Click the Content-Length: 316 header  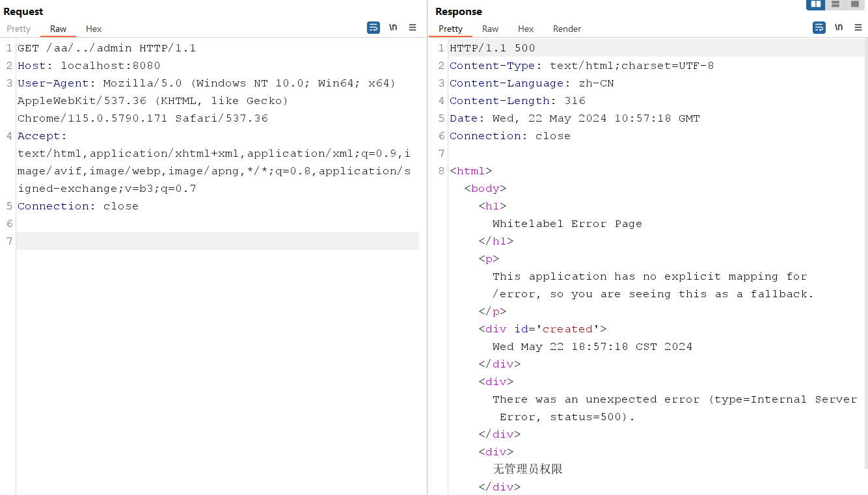click(517, 101)
